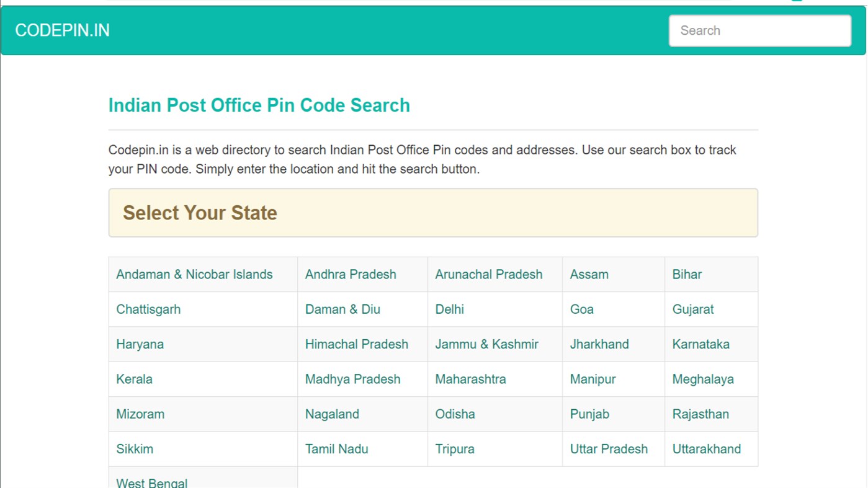Screen dimensions: 868x488
Task: Choose Maharashtra from the list
Action: pyautogui.click(x=470, y=379)
